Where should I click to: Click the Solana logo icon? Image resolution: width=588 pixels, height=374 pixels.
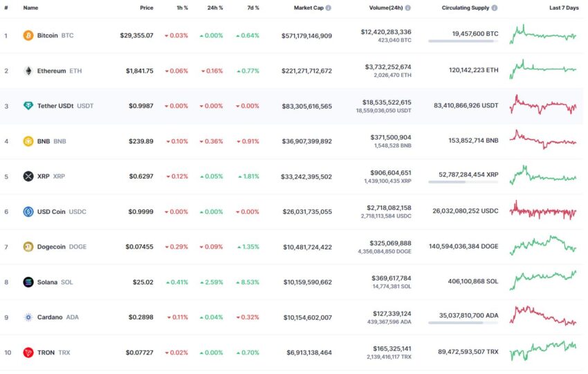coord(28,282)
